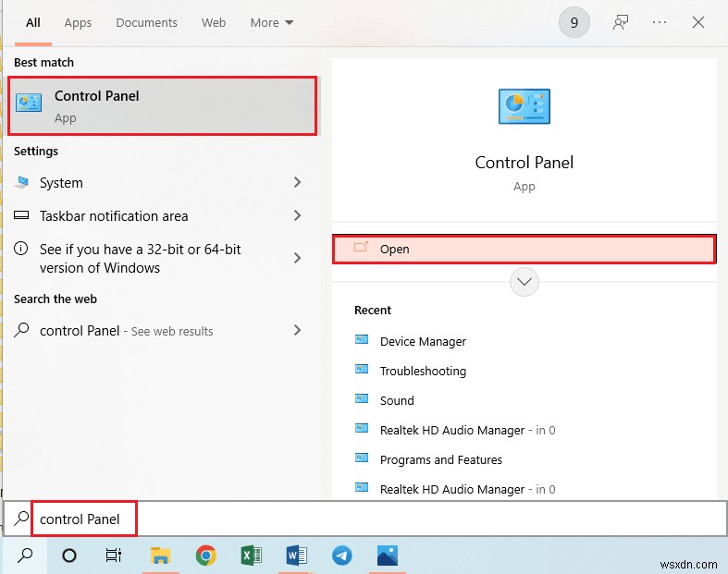Open Device Manager from Recent list
This screenshot has width=728, height=574.
tap(423, 342)
